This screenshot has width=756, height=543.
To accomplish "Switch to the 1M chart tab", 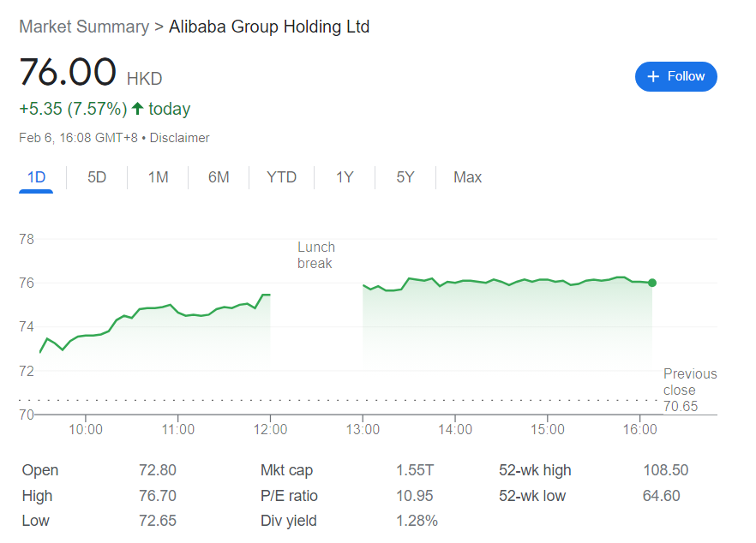I will (x=158, y=177).
